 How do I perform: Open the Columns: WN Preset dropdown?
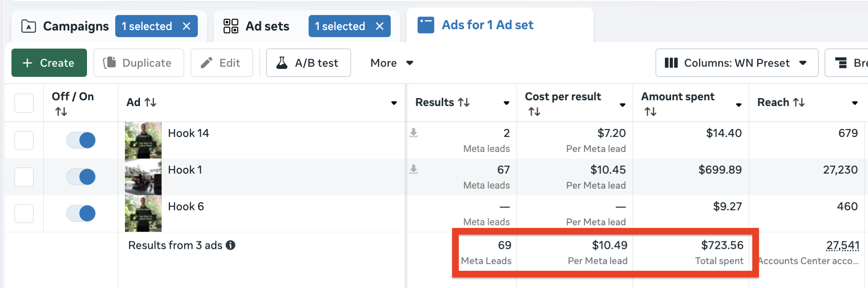[x=736, y=63]
